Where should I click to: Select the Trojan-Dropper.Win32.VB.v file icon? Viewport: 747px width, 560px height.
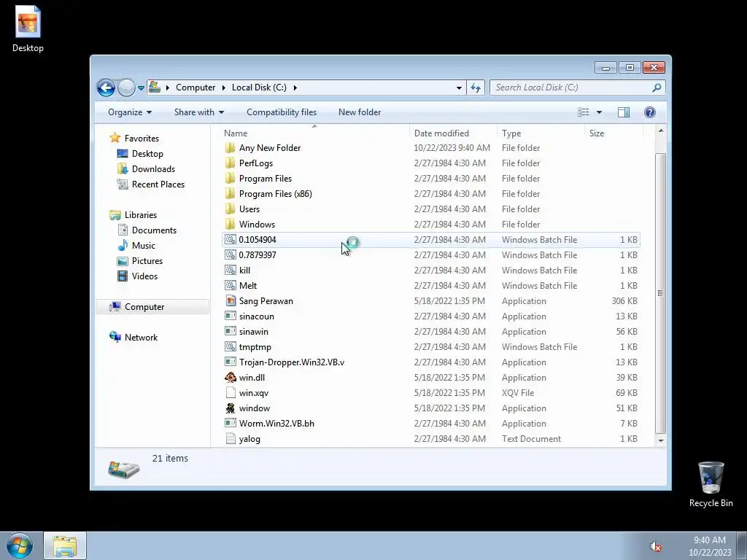230,362
